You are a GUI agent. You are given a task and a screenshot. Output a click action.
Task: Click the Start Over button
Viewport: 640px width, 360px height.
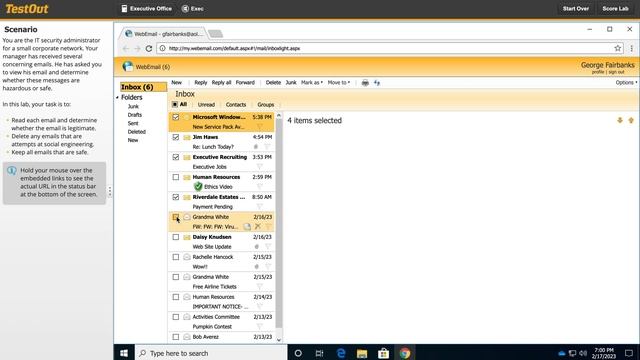click(x=576, y=9)
